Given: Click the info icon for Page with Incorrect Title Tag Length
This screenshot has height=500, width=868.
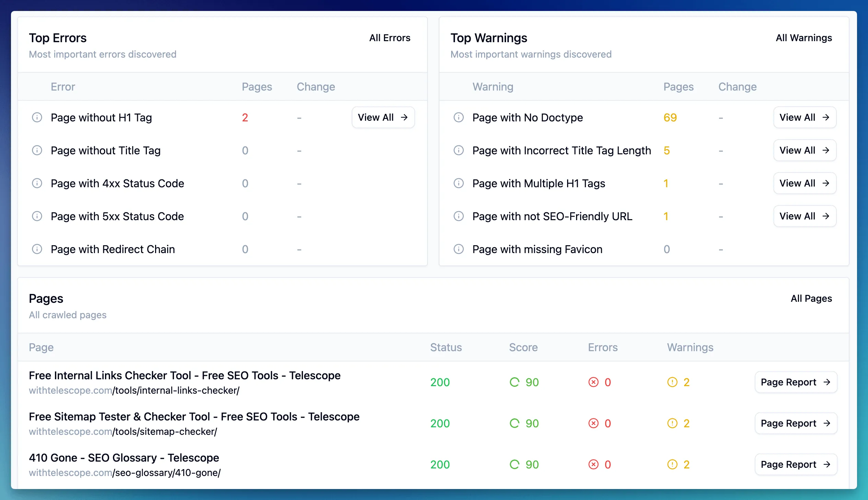Looking at the screenshot, I should pos(458,150).
